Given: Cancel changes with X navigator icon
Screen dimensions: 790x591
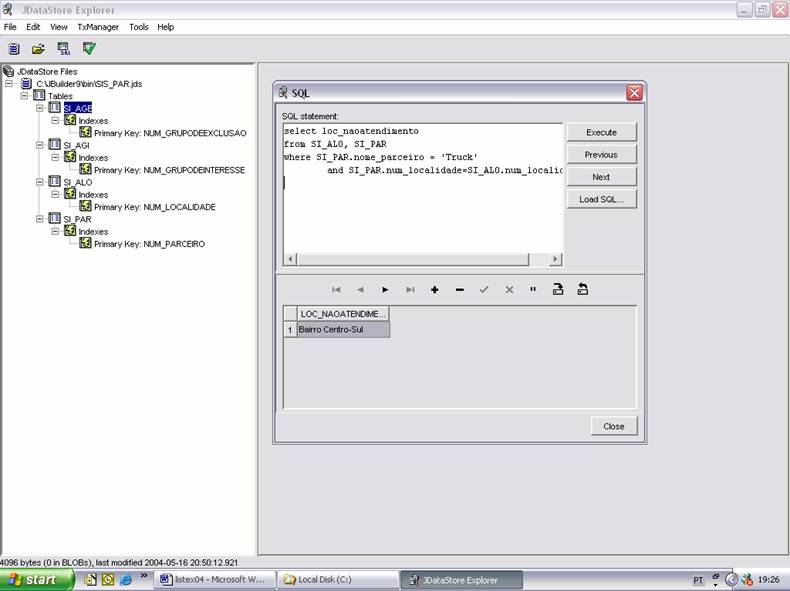Looking at the screenshot, I should point(509,290).
